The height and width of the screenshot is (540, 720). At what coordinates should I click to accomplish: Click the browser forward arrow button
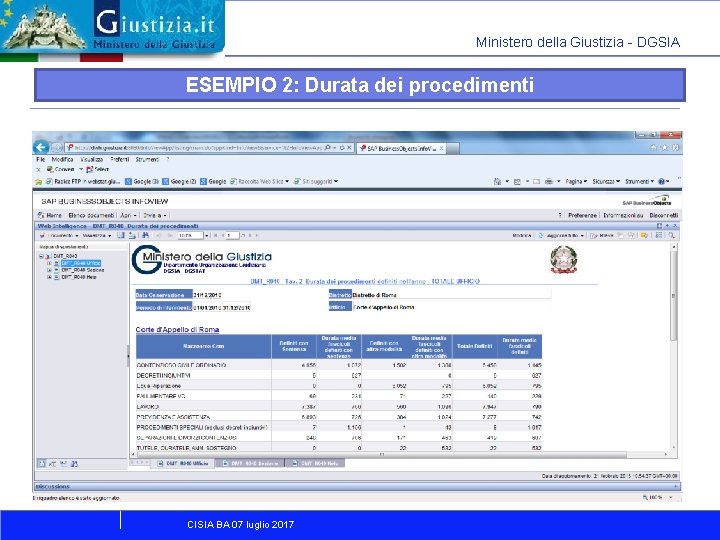[x=56, y=148]
